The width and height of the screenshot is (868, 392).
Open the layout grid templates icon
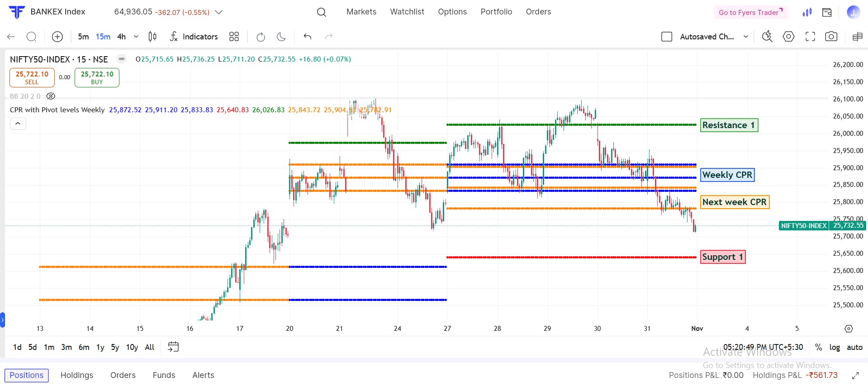pyautogui.click(x=234, y=37)
